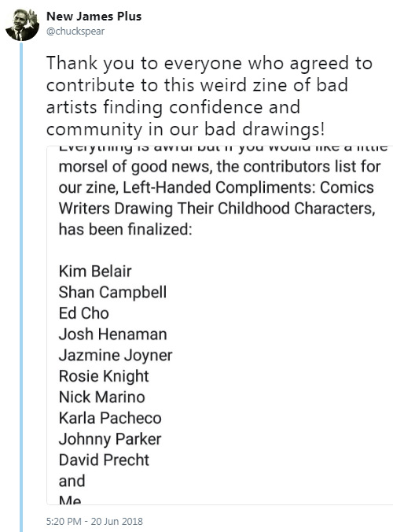This screenshot has height=532, width=393.
Task: Open the New James Plus profile avatar
Action: [x=22, y=24]
